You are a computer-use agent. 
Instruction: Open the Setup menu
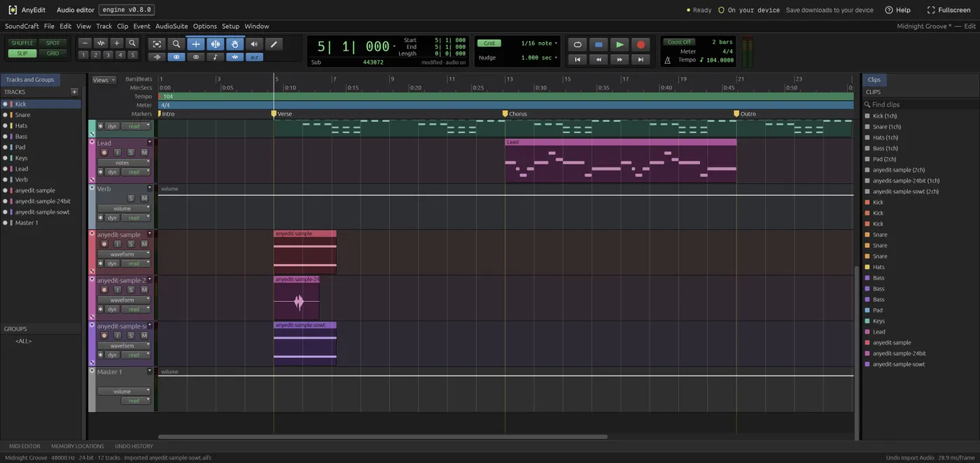click(x=230, y=26)
